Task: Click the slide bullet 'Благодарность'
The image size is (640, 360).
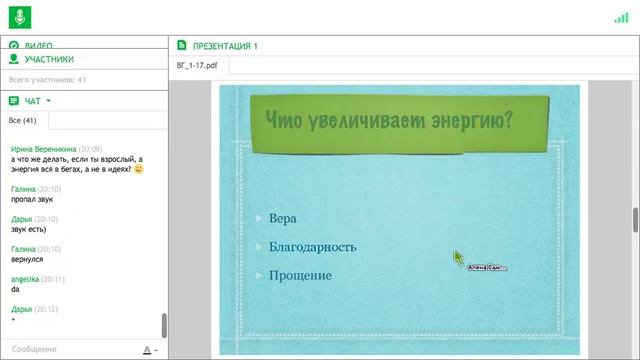Action: 312,247
